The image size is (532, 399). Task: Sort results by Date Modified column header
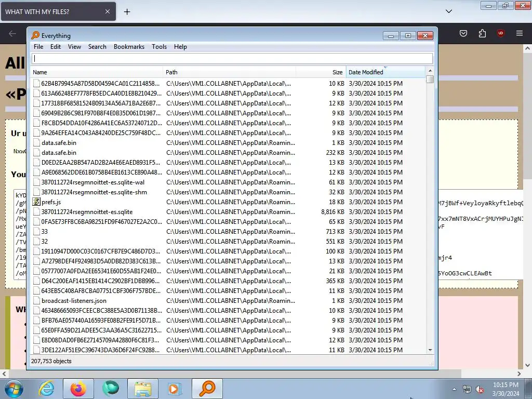click(x=385, y=72)
